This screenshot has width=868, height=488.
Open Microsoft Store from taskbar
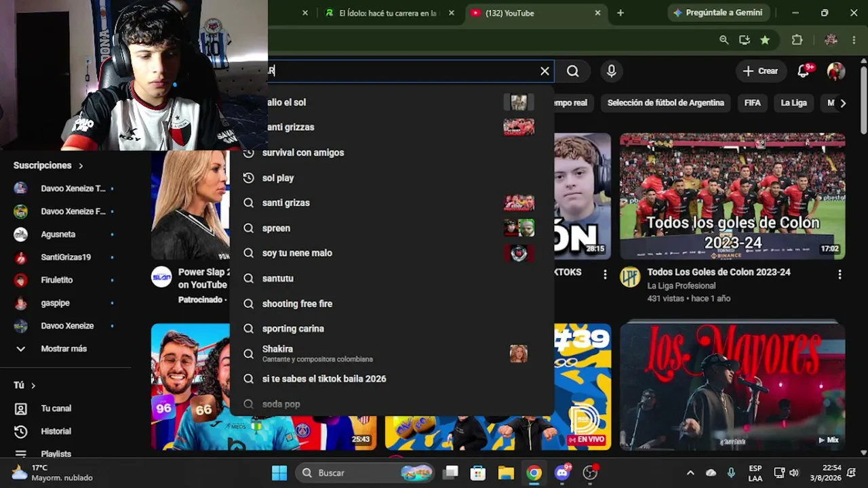pyautogui.click(x=478, y=472)
